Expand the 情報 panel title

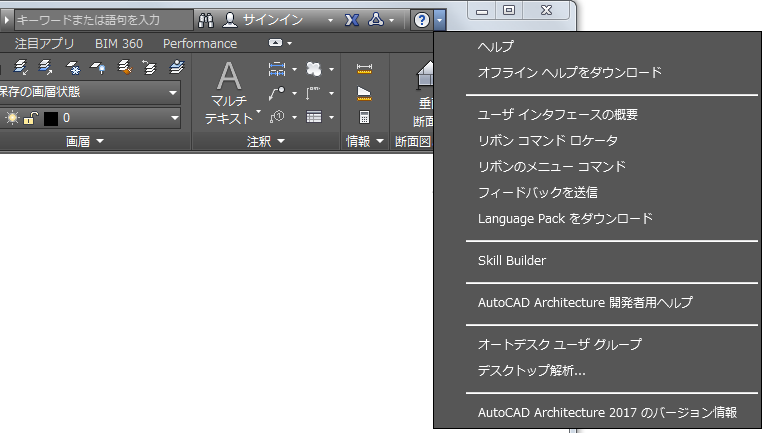click(x=364, y=142)
